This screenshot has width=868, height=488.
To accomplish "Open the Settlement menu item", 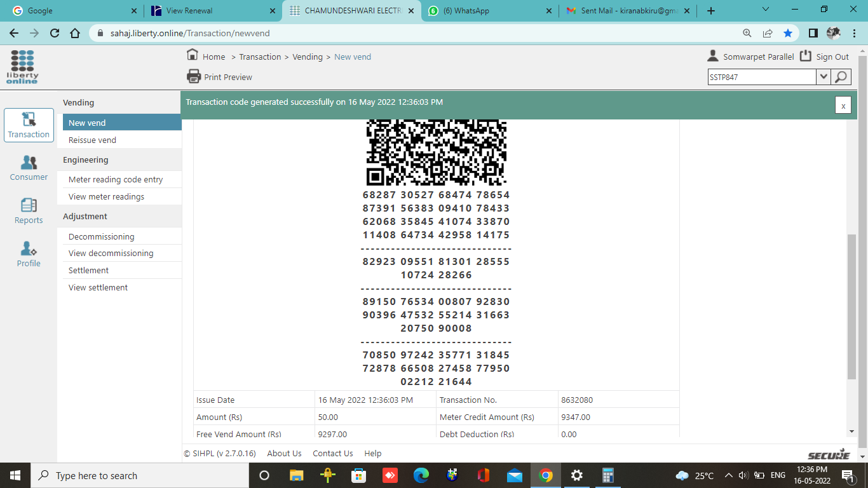I will [x=123, y=270].
